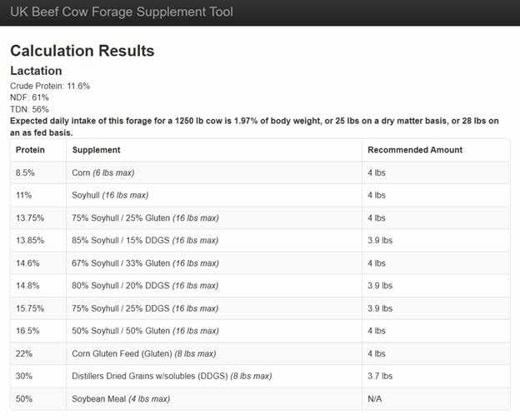This screenshot has height=420, width=520.
Task: Click the UK Beef Cow Forage Supplement Tool title
Action: pos(122,12)
